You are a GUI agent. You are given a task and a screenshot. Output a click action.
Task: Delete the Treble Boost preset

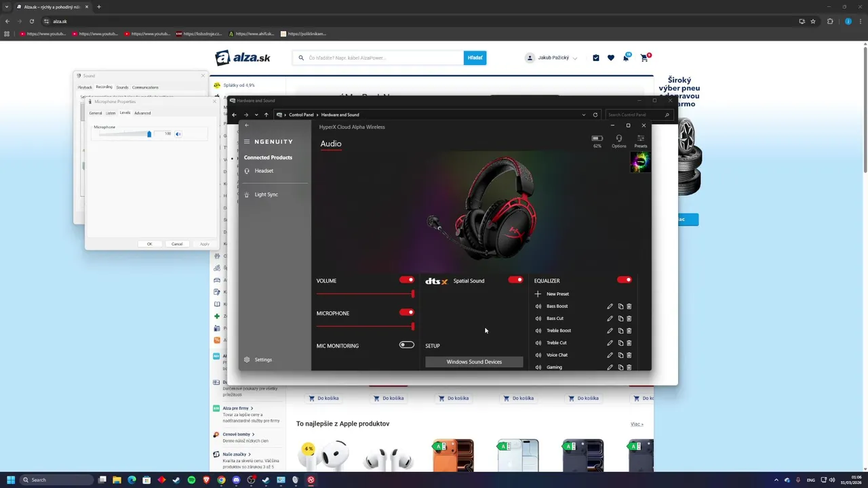click(x=629, y=331)
